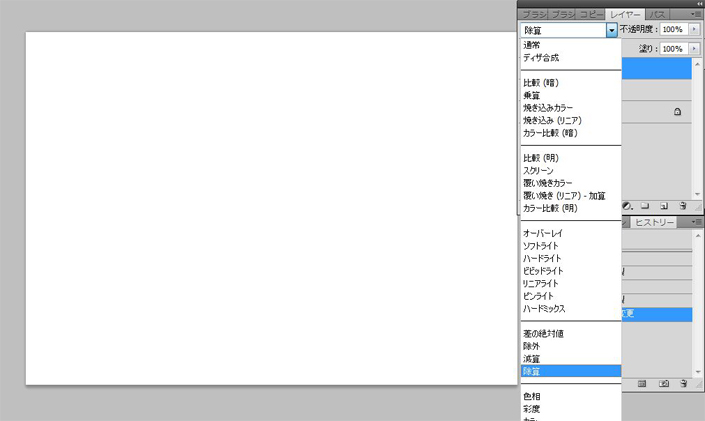705x421 pixels.
Task: Click the 不透明度 100% input field
Action: click(674, 29)
